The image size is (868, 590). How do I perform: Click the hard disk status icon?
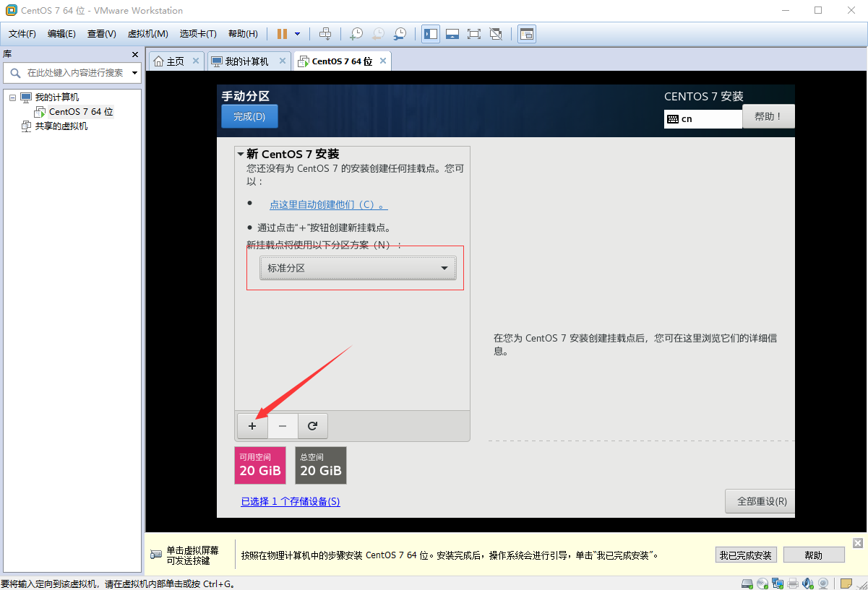click(x=748, y=584)
